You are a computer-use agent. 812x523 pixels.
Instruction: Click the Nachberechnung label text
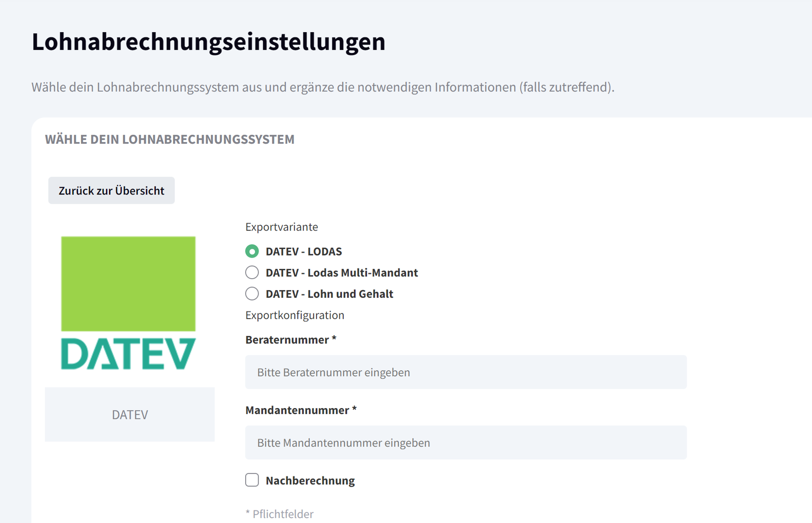point(310,480)
